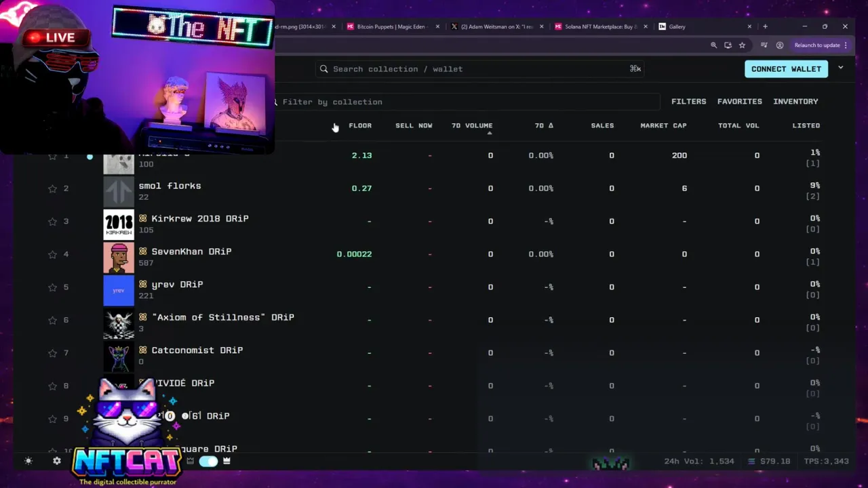Close the Gallery tab

click(x=749, y=26)
